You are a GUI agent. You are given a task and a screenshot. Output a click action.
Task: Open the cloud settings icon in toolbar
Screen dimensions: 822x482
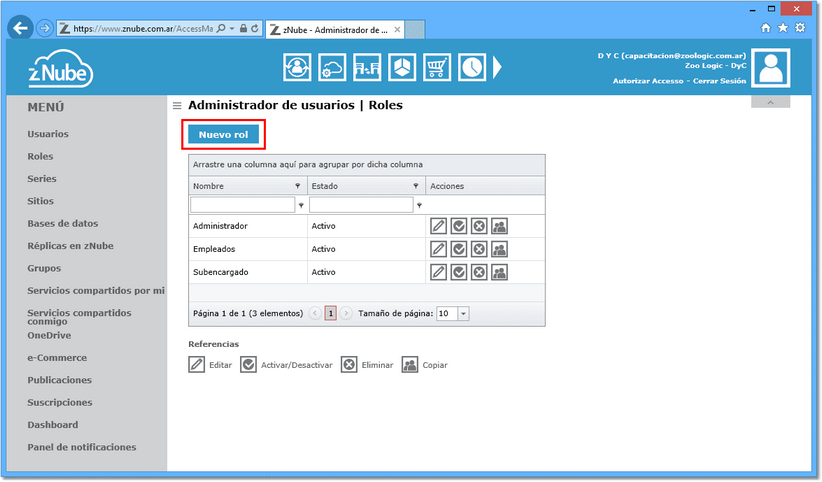coord(332,67)
